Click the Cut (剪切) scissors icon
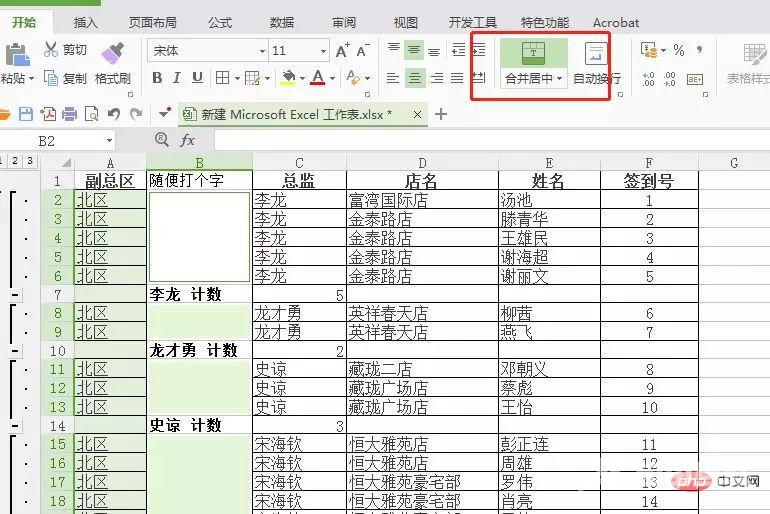This screenshot has width=770, height=514. tap(51, 50)
